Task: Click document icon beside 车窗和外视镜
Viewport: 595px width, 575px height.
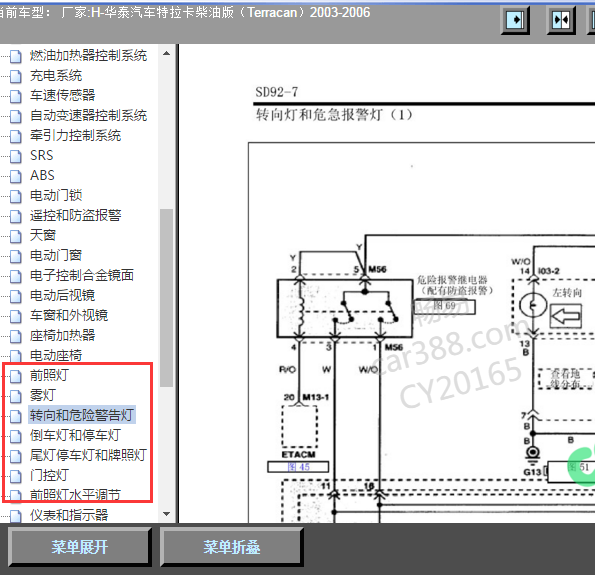Action: pos(16,316)
